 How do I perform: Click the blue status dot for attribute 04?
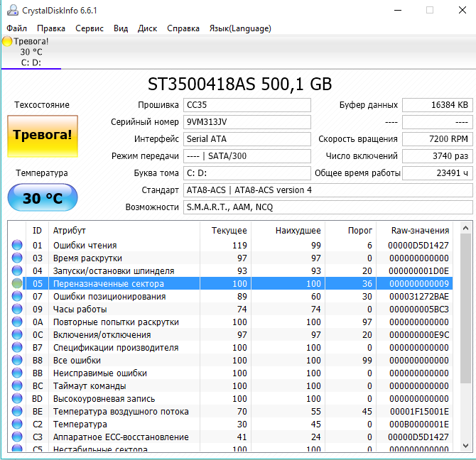17,270
